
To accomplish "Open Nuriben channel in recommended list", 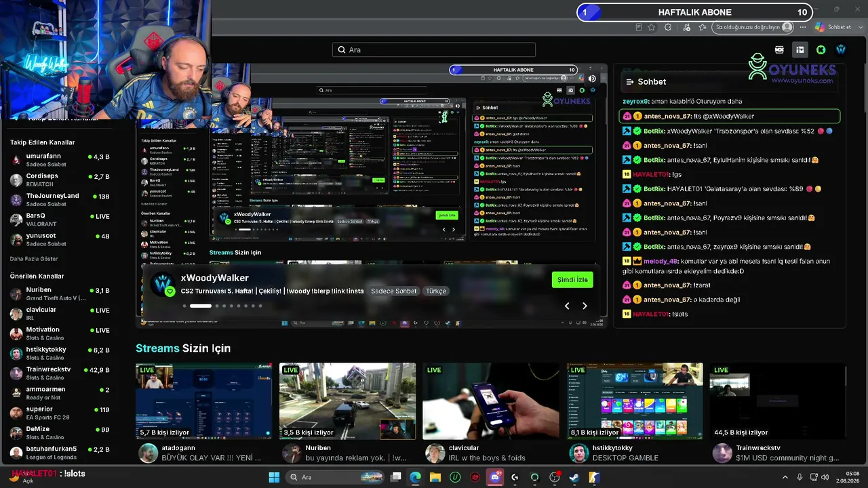I will tap(60, 293).
